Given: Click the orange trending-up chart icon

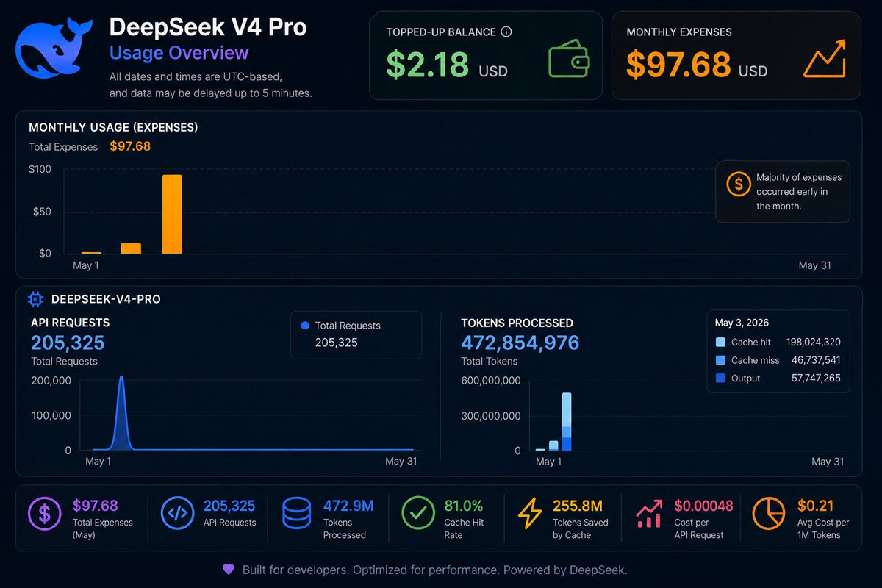Looking at the screenshot, I should coord(825,60).
